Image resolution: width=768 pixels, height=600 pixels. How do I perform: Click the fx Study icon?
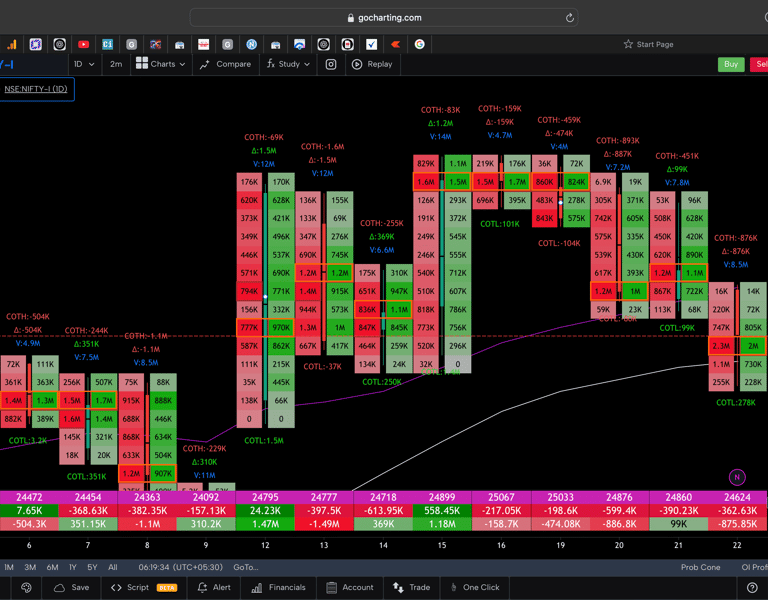coord(271,64)
